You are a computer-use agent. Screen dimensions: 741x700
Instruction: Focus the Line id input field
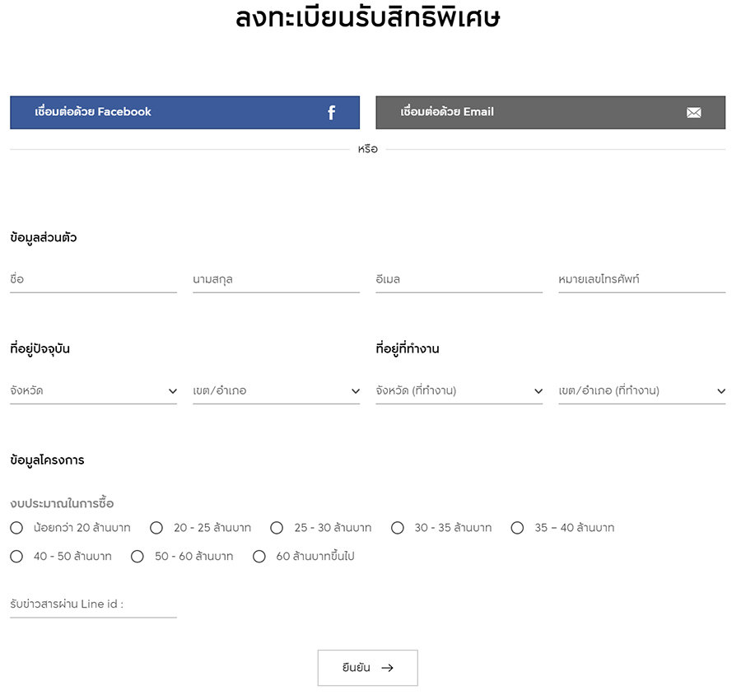click(x=93, y=604)
